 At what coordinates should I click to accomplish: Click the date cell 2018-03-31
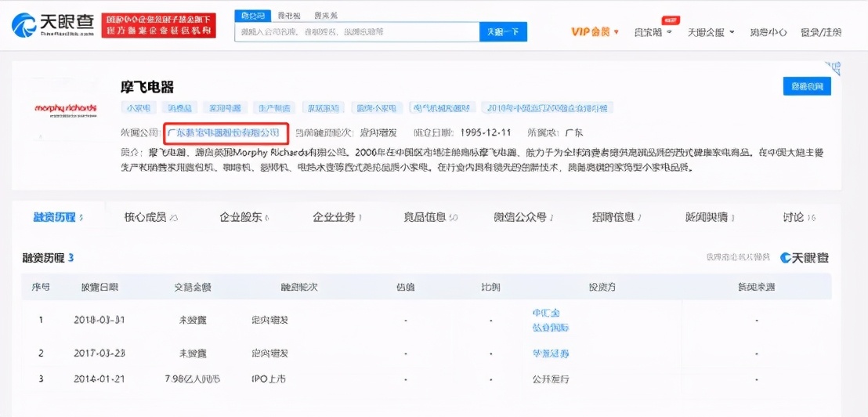point(99,320)
